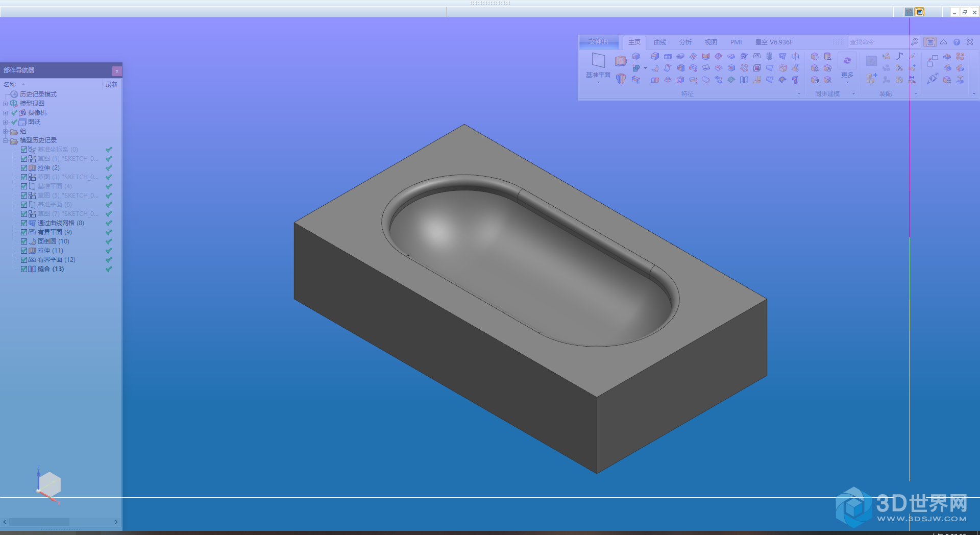The width and height of the screenshot is (980, 535).
Task: Click the block primitive icon beside Extrude
Action: tap(636, 56)
